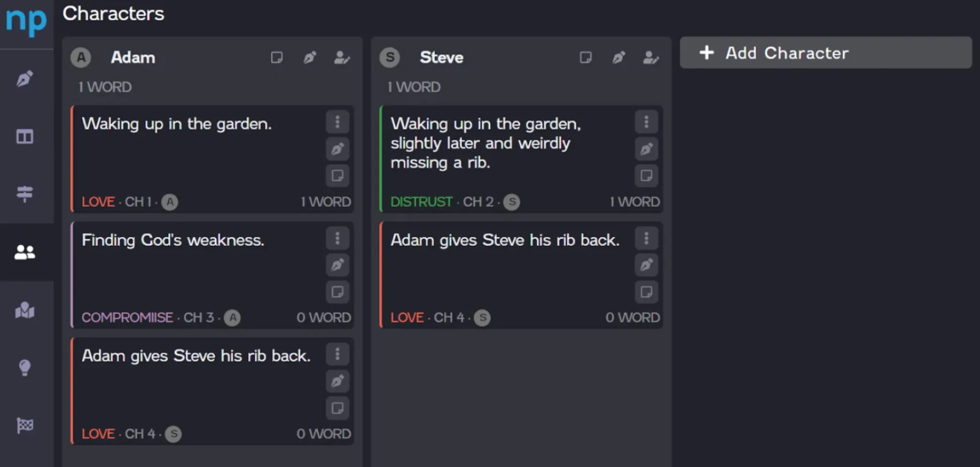Click the COMPROMIISE theme label

click(x=127, y=318)
